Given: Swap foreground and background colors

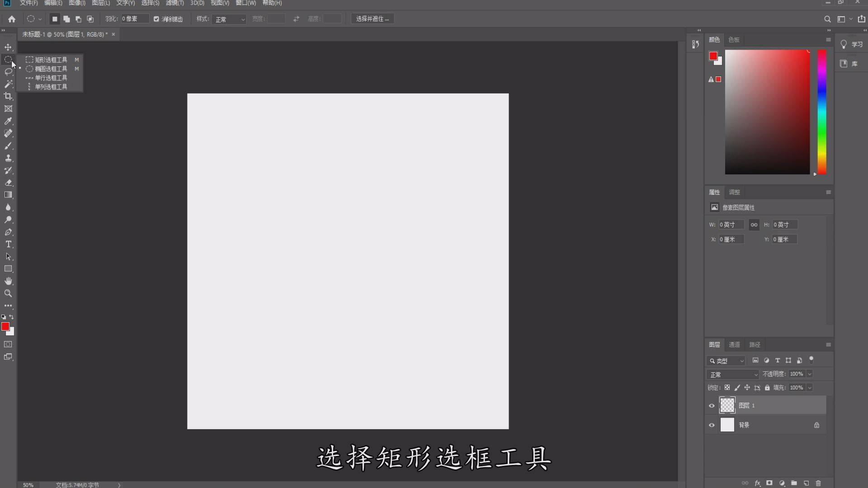Looking at the screenshot, I should point(12,317).
